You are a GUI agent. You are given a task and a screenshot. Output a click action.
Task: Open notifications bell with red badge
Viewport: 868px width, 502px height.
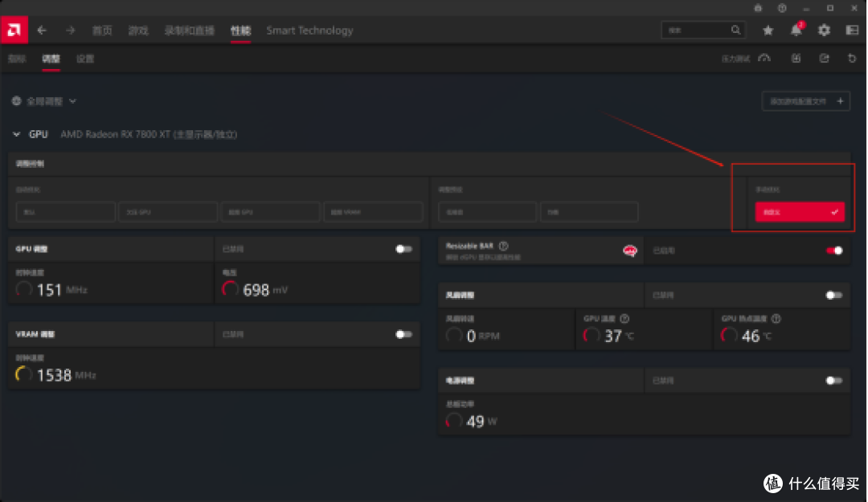[796, 30]
